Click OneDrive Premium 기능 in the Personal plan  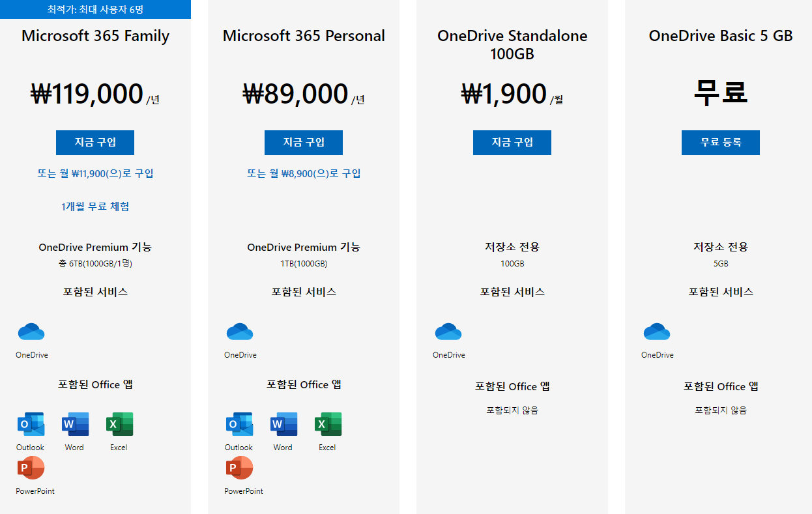(304, 247)
